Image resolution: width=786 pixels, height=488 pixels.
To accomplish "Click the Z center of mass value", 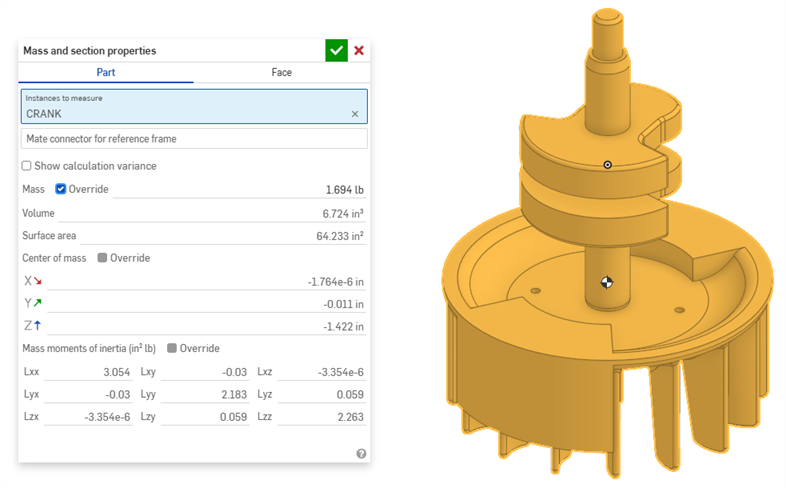I will coord(346,326).
